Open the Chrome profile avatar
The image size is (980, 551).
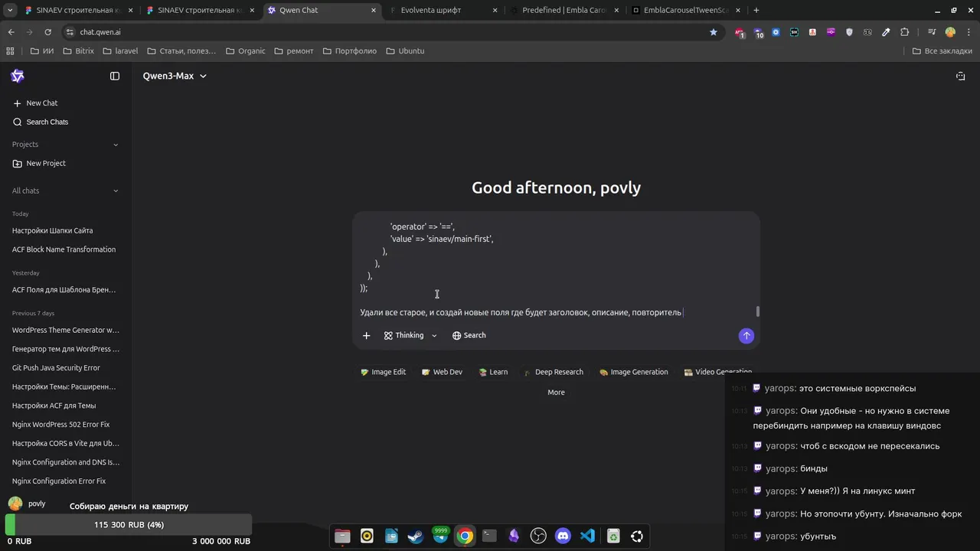(x=950, y=32)
